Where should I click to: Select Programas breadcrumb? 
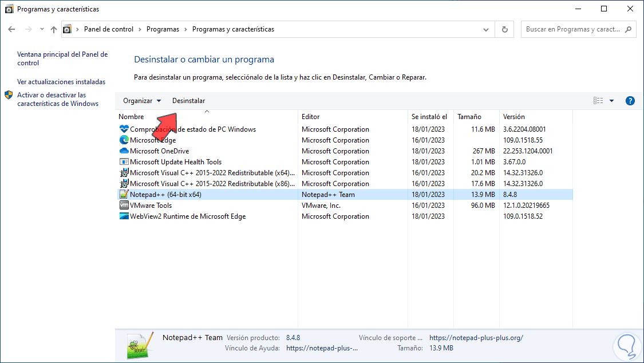pyautogui.click(x=163, y=29)
